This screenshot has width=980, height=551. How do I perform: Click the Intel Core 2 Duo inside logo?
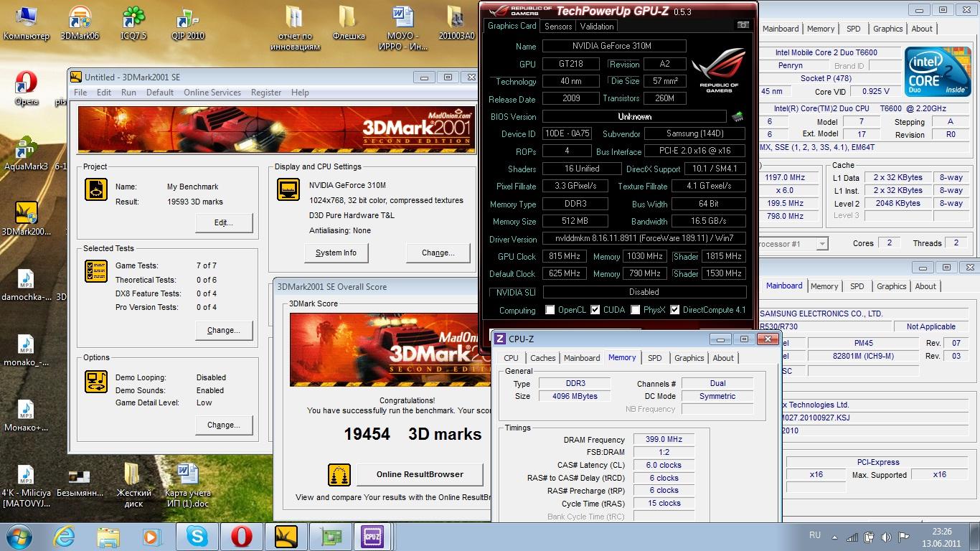click(x=938, y=72)
